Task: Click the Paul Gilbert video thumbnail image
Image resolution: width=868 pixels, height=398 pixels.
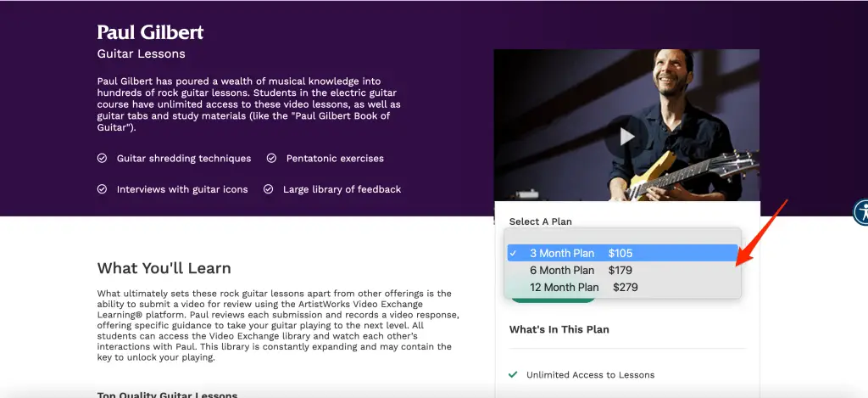Action: (626, 126)
